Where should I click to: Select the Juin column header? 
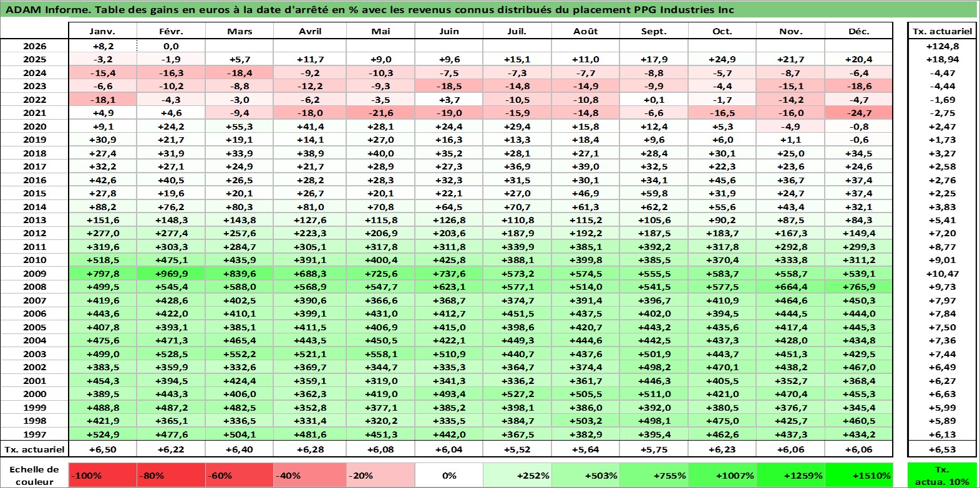tap(449, 31)
